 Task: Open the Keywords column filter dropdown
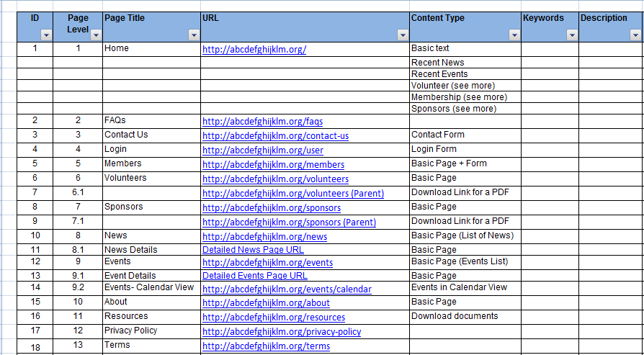click(x=572, y=36)
